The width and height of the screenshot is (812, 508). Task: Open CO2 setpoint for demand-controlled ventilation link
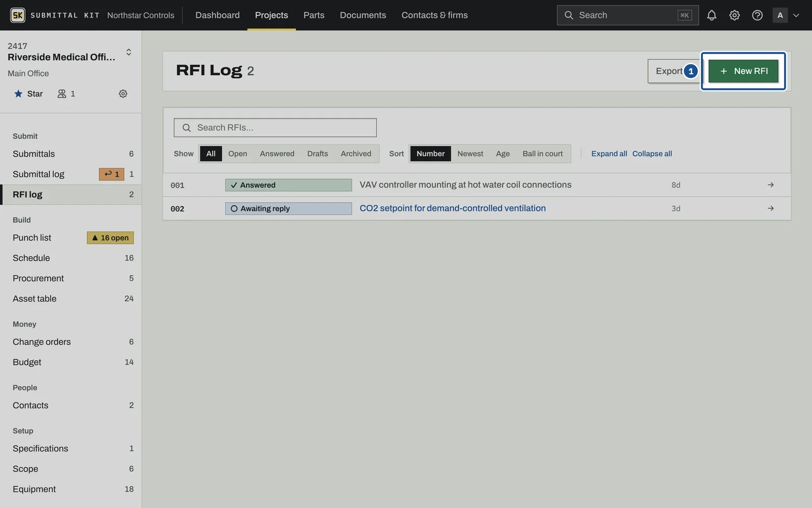[x=453, y=208]
